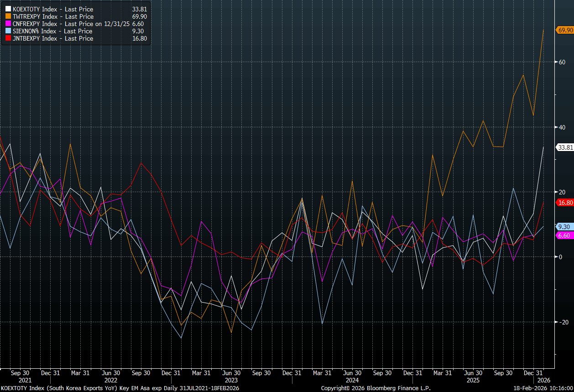Click the magenta 6.60 axis price tag

coord(564,235)
